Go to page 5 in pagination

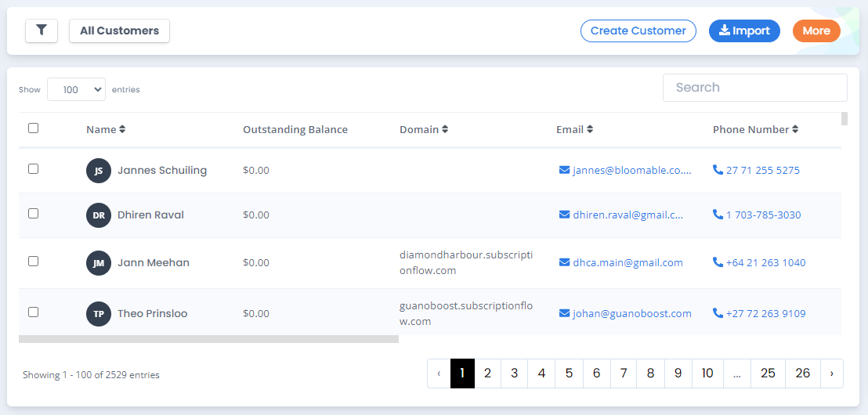click(x=569, y=373)
